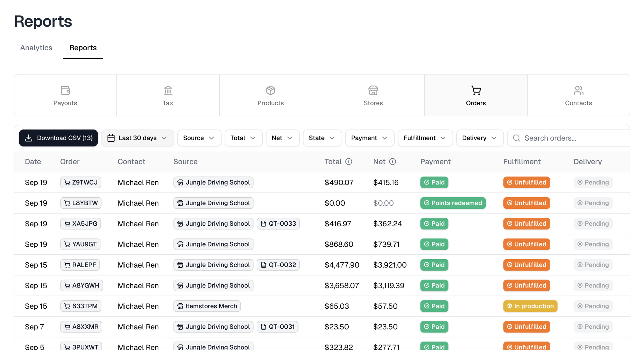Show the Total column info icon
Screen dimensions: 644x350
click(x=349, y=162)
